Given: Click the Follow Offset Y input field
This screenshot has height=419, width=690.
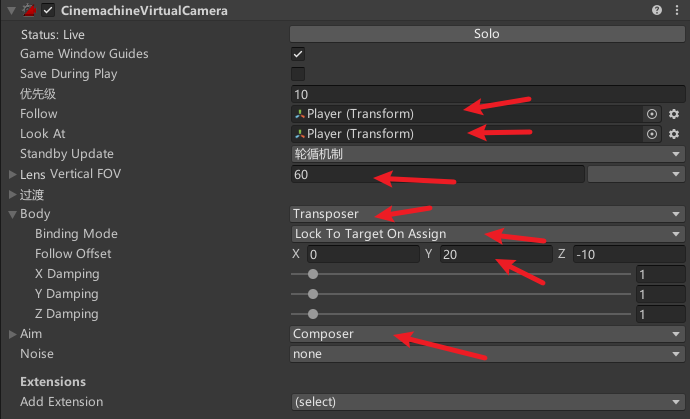Looking at the screenshot, I should [496, 254].
